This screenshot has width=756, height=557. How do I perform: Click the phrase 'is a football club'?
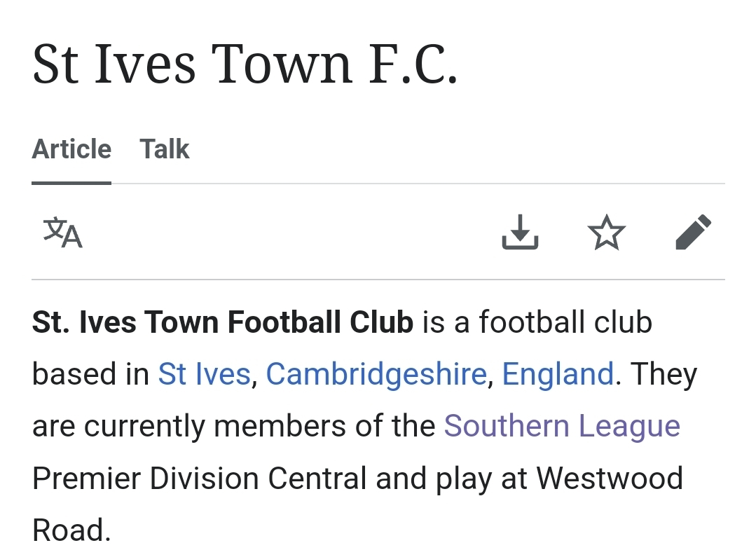[x=537, y=322]
